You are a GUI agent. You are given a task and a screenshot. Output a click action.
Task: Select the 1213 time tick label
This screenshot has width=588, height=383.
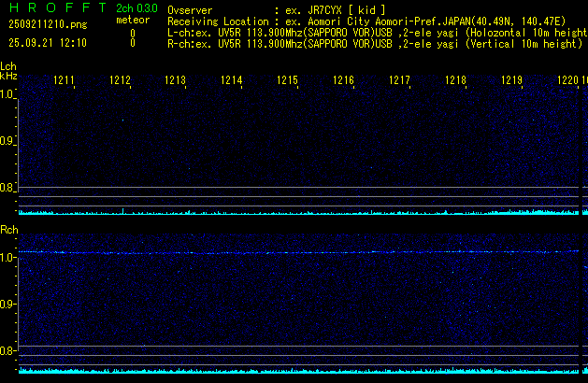click(175, 81)
